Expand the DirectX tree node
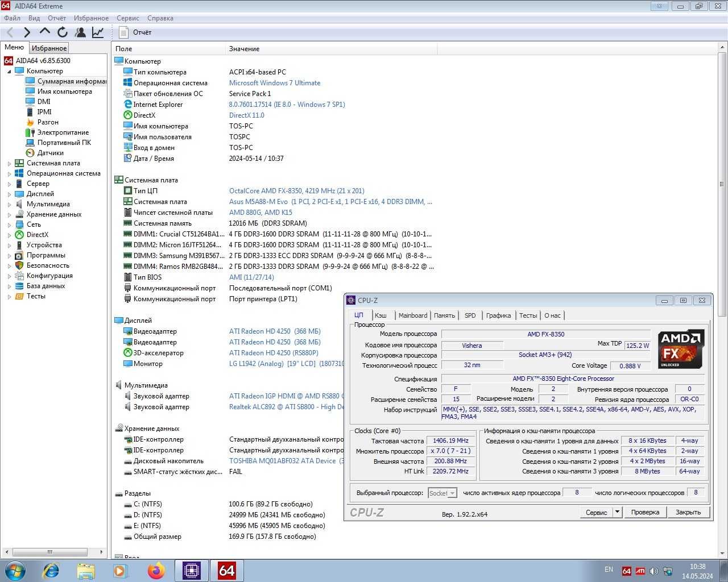This screenshot has height=582, width=728. click(9, 235)
